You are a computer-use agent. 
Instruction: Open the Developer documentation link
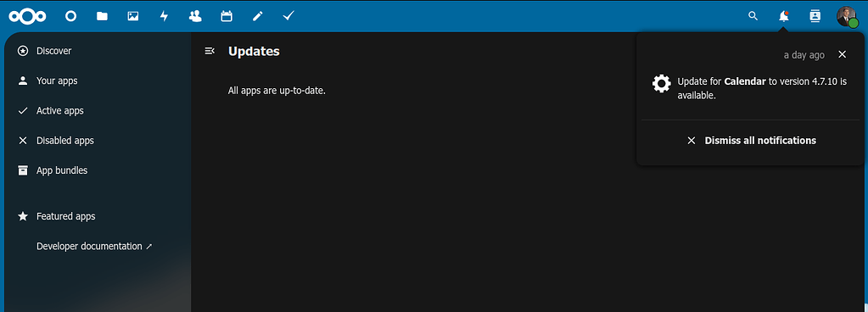click(x=94, y=246)
